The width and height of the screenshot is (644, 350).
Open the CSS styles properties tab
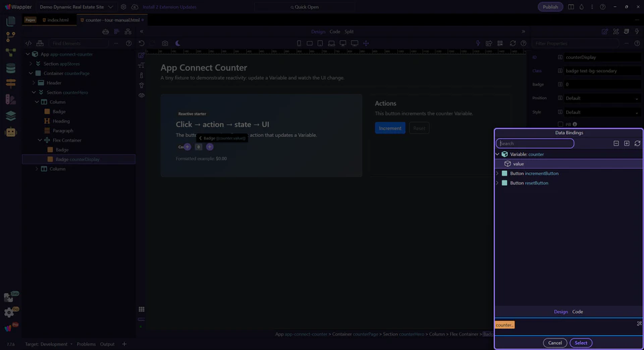[627, 32]
